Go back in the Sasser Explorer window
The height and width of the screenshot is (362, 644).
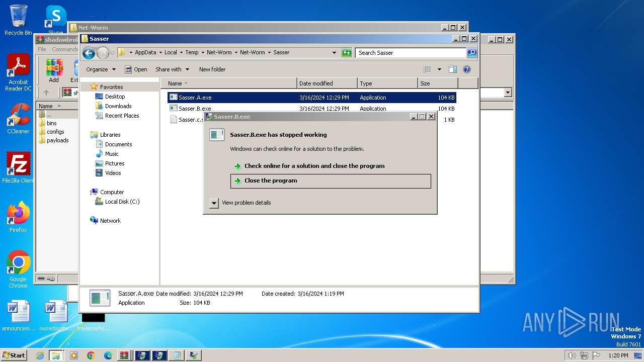pos(89,53)
